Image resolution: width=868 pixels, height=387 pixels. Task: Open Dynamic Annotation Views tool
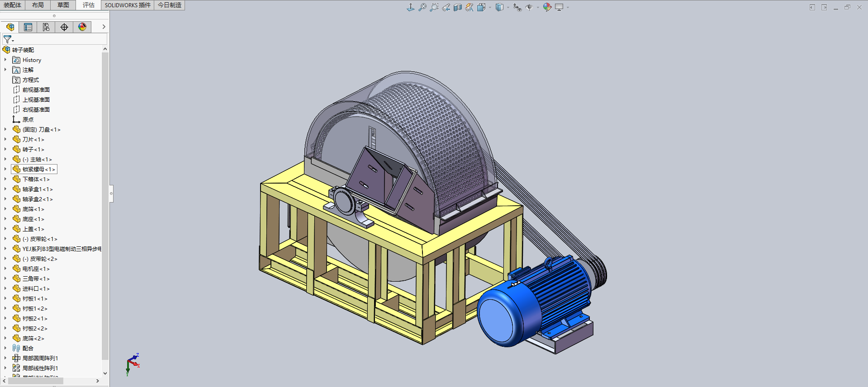coord(470,7)
